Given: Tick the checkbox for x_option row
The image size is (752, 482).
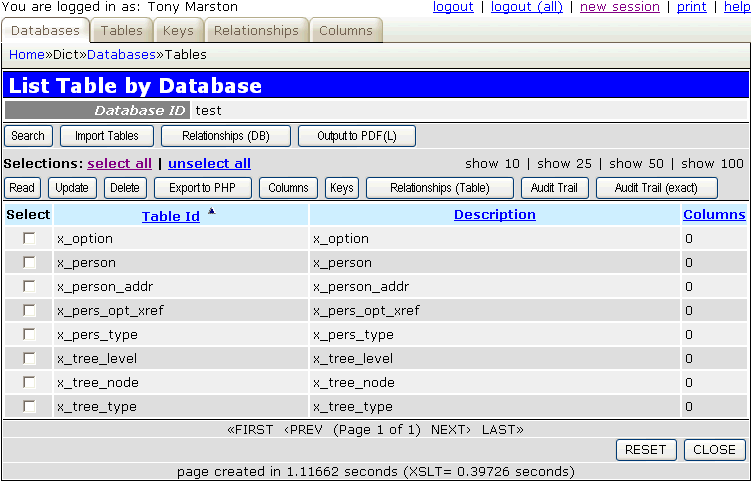Looking at the screenshot, I should coord(30,239).
